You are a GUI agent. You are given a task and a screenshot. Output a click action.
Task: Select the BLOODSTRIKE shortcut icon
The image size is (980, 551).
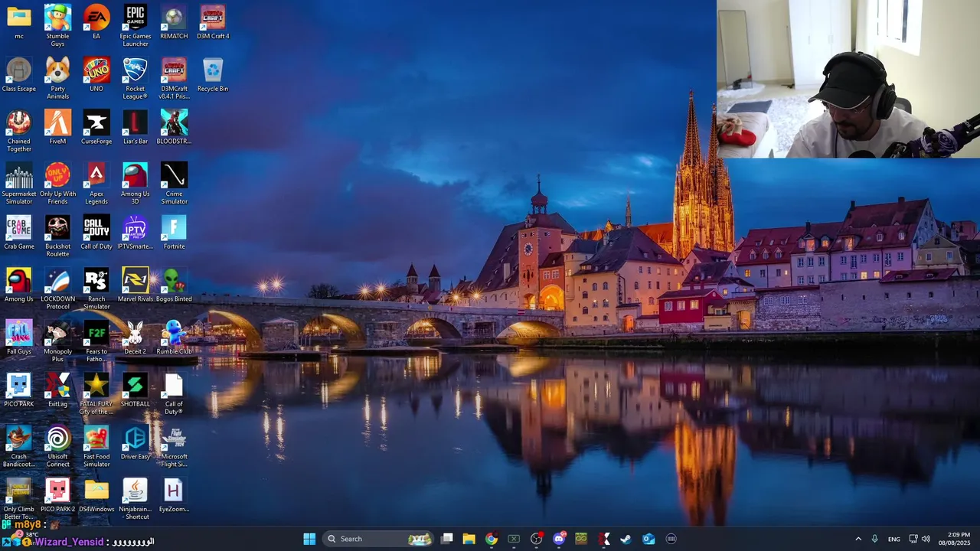(174, 127)
